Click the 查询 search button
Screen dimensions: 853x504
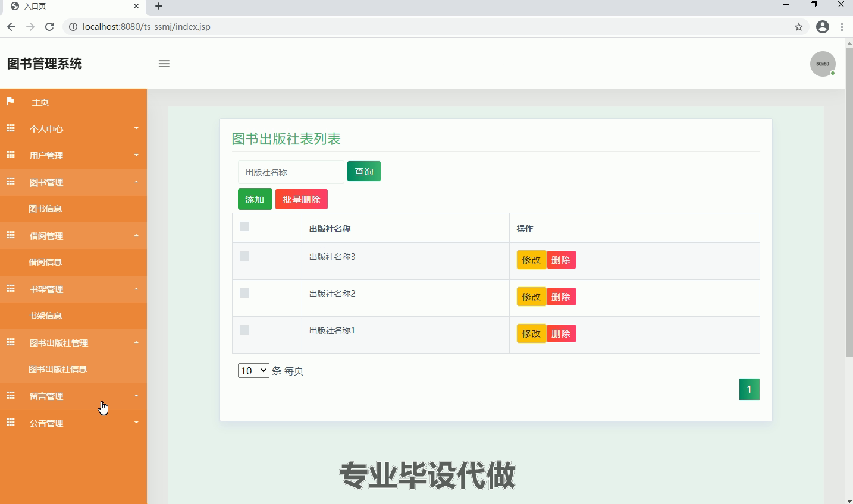364,171
